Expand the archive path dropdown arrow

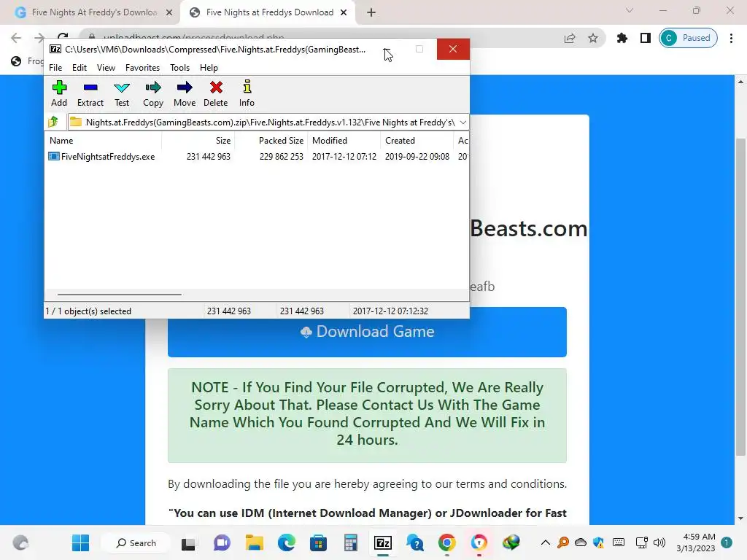pos(462,122)
